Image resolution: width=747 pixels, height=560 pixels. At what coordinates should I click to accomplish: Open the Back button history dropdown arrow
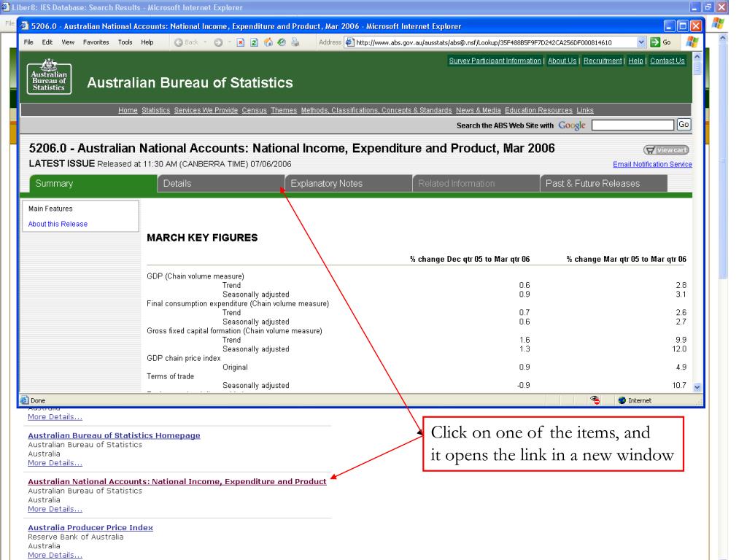205,42
